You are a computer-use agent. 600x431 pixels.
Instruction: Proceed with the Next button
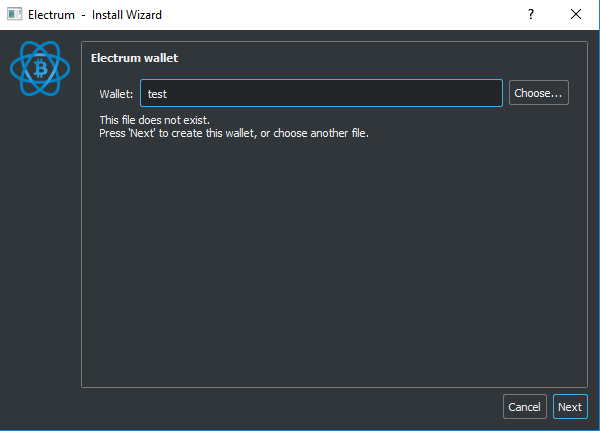click(570, 407)
